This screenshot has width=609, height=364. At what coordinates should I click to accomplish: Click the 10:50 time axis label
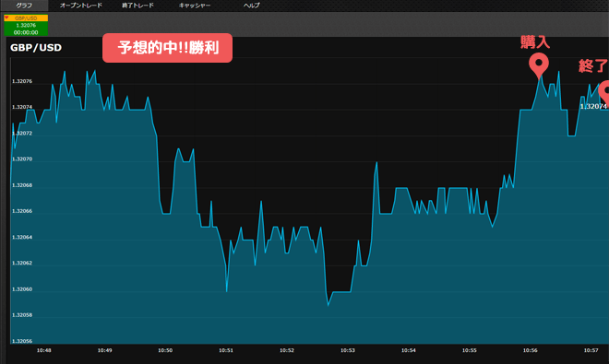(x=165, y=350)
